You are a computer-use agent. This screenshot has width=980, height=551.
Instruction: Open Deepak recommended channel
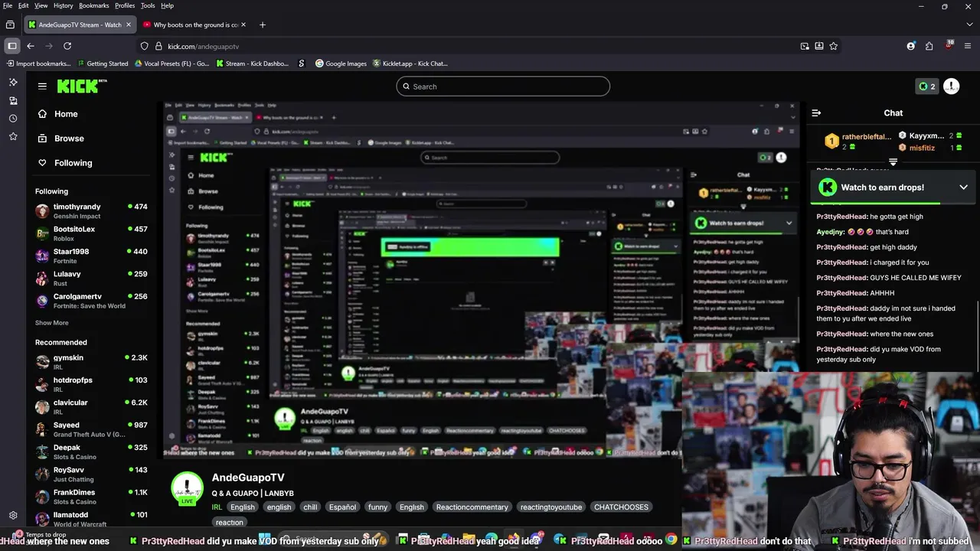[x=92, y=452]
